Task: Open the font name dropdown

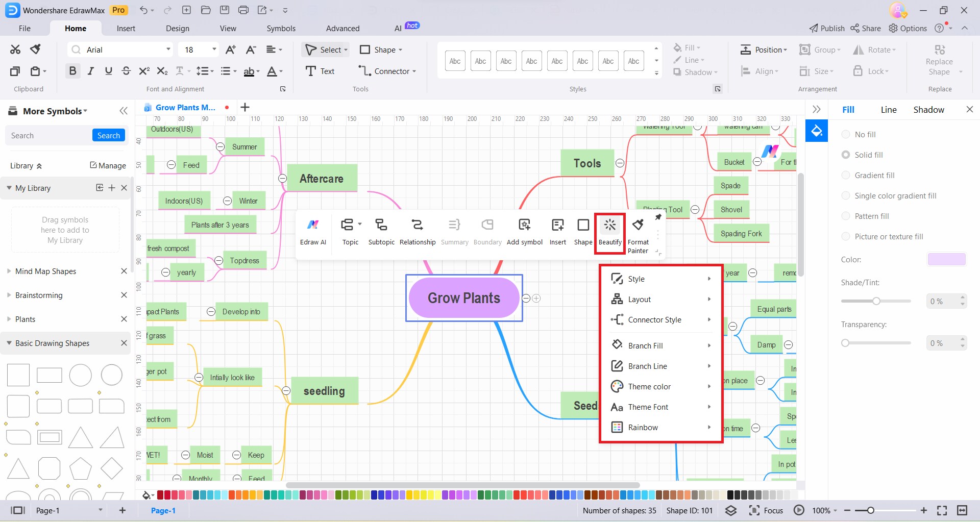Action: click(x=168, y=49)
